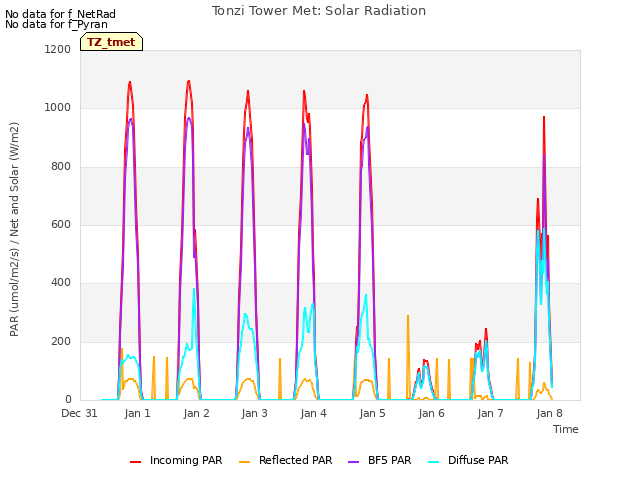Click the cyan Diffuse PAR legend swatch
Screen dimensions: 640x480
pyautogui.click(x=434, y=462)
